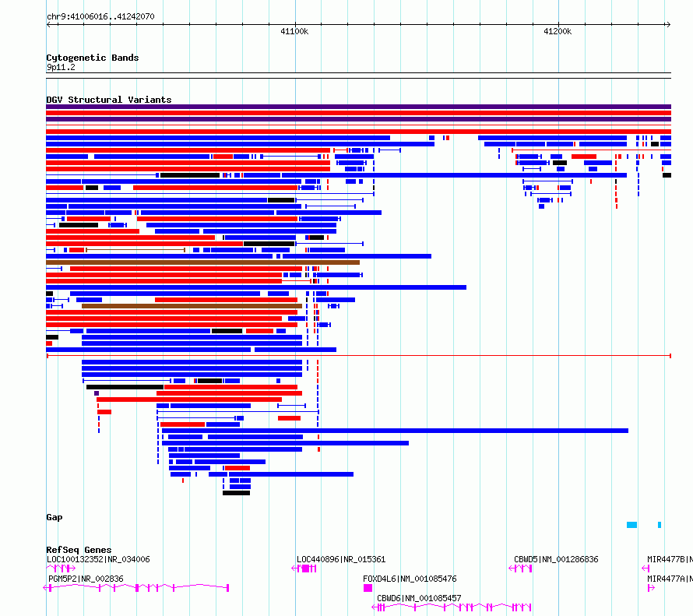
Task: Click the LOC440896 gene structure glyph
Action: tap(304, 568)
